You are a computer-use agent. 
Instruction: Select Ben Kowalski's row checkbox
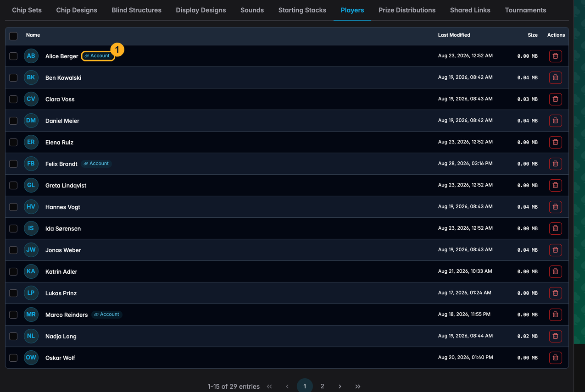[13, 77]
